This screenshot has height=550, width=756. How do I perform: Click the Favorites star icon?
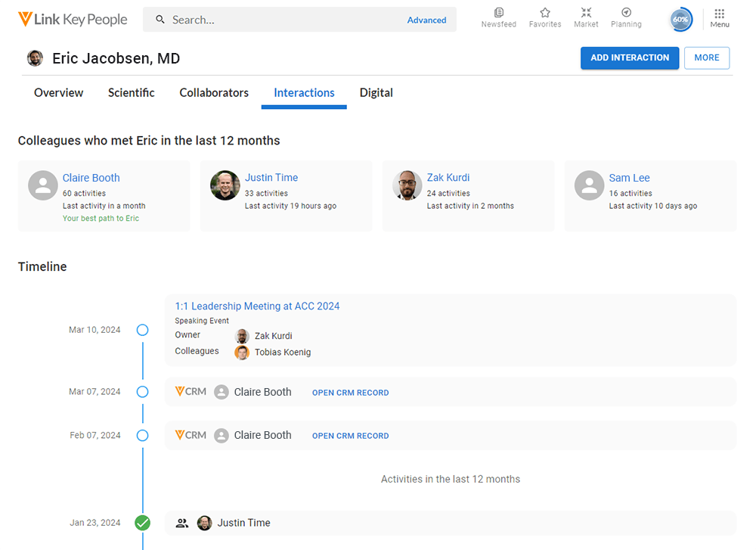[x=545, y=13]
